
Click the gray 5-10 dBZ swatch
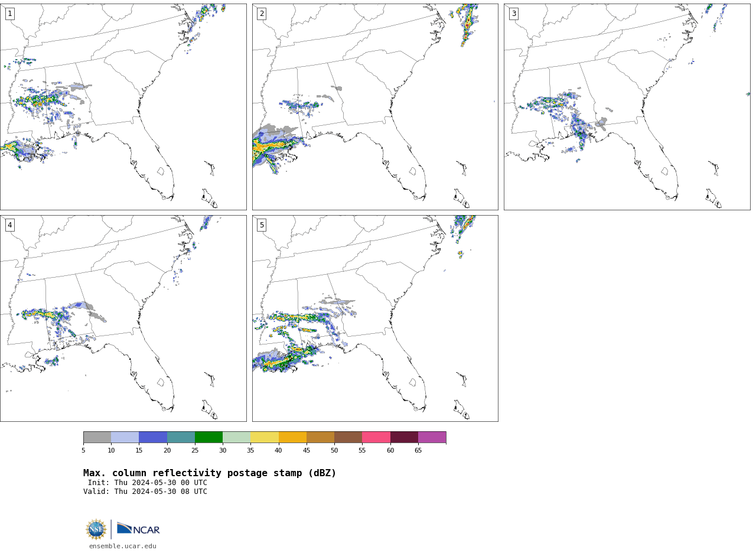click(97, 437)
